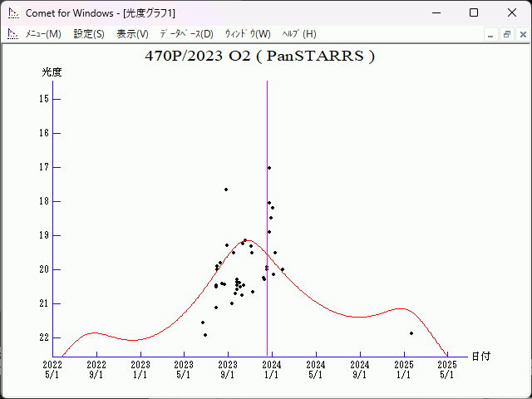This screenshot has width=532, height=399.
Task: Minimize the Comet for Windows application
Action: (x=435, y=13)
